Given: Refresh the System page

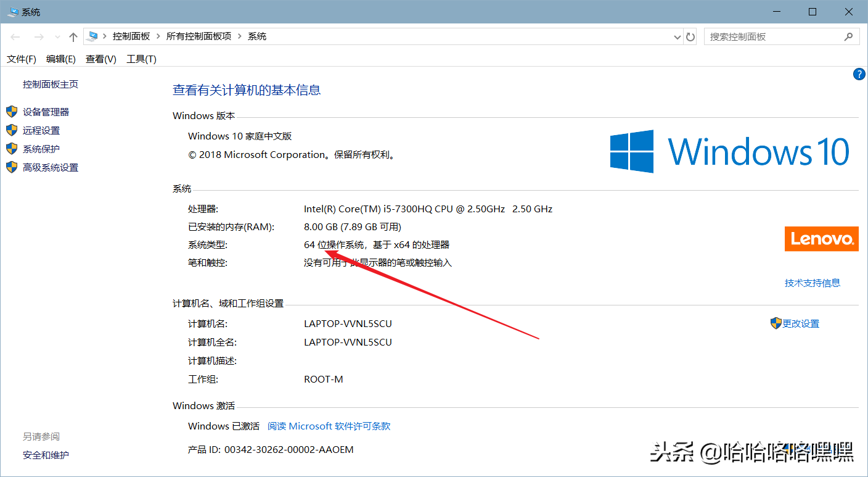Looking at the screenshot, I should 691,37.
